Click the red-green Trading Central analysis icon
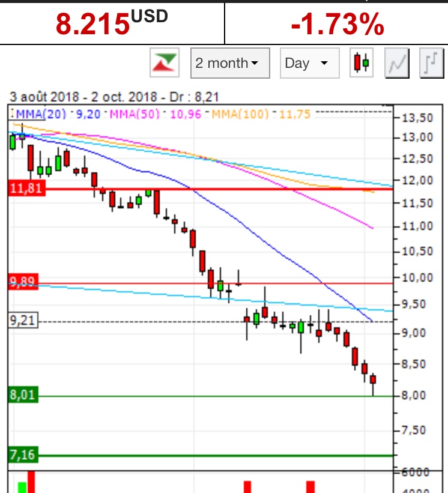 click(165, 62)
